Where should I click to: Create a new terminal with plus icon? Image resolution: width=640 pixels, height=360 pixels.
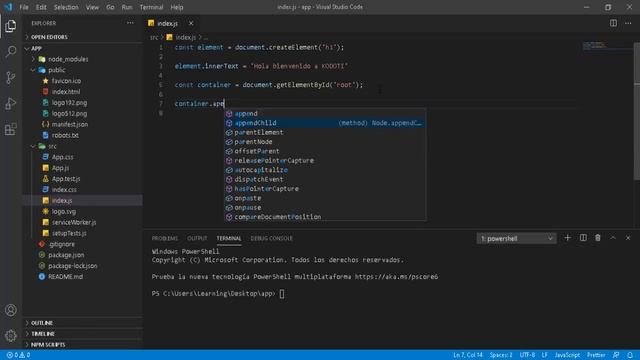567,238
